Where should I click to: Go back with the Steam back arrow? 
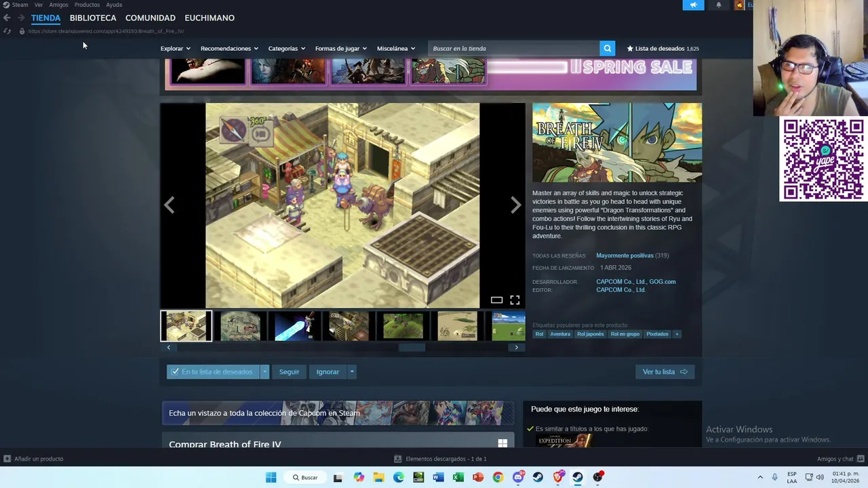pyautogui.click(x=7, y=18)
